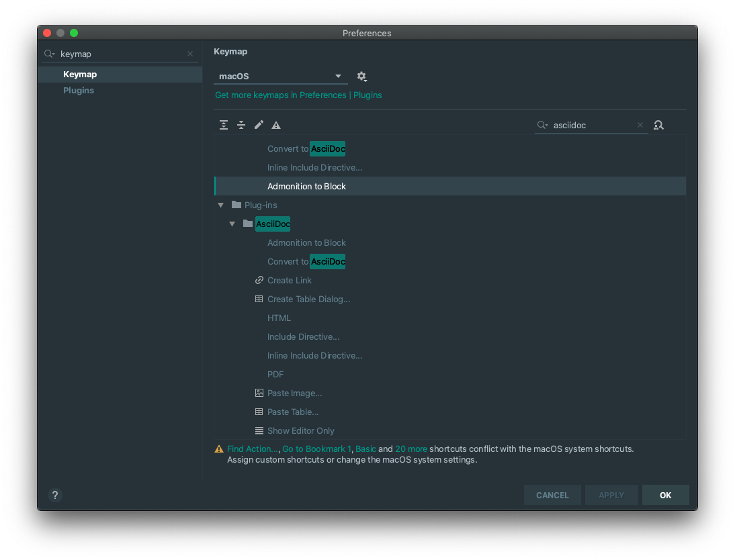Viewport: 735px width, 560px height.
Task: Open the keymap gear settings icon
Action: (x=361, y=76)
